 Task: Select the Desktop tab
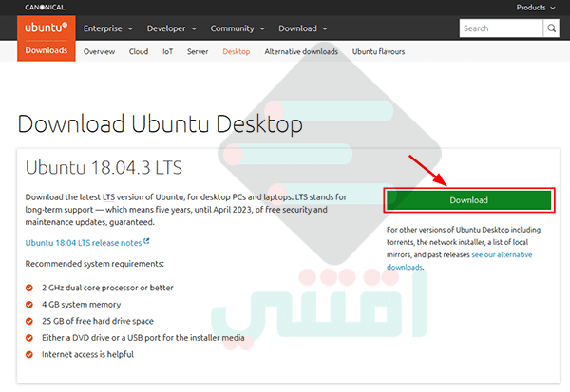coord(237,51)
